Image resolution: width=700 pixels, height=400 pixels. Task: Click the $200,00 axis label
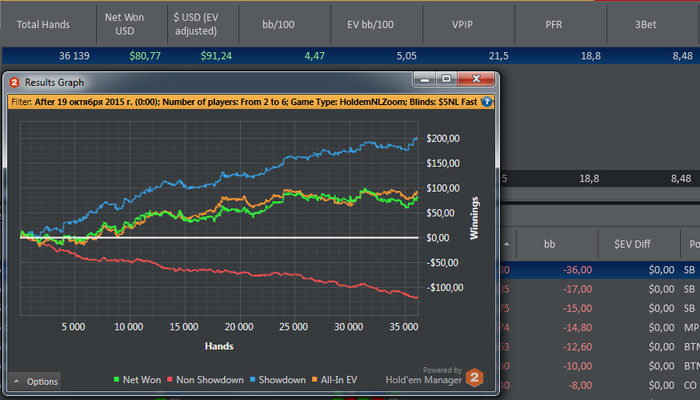pos(442,138)
